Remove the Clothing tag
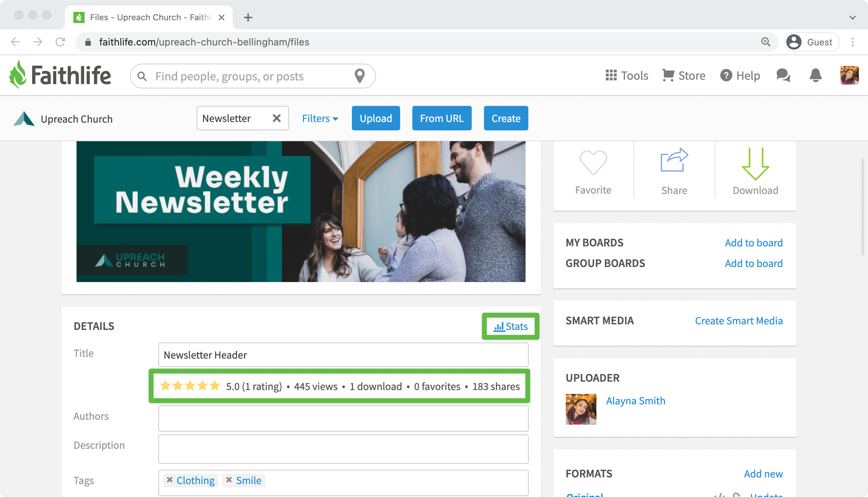868x497 pixels. click(169, 480)
